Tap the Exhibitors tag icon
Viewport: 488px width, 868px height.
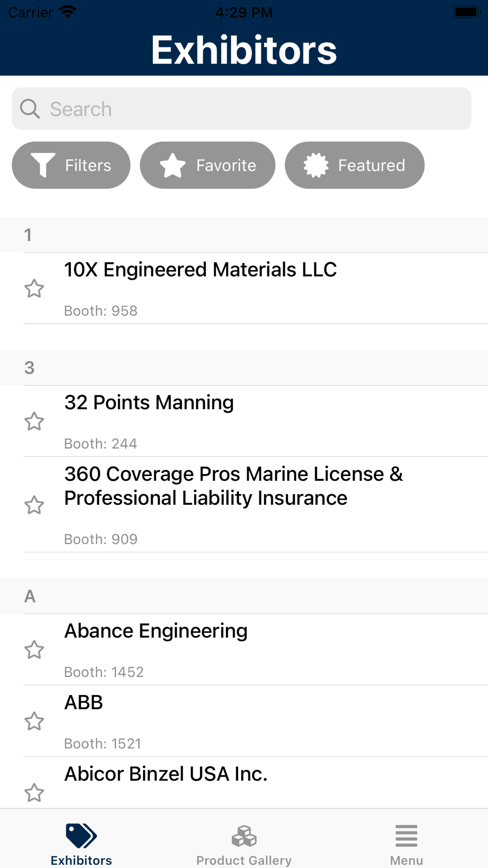[x=81, y=835]
